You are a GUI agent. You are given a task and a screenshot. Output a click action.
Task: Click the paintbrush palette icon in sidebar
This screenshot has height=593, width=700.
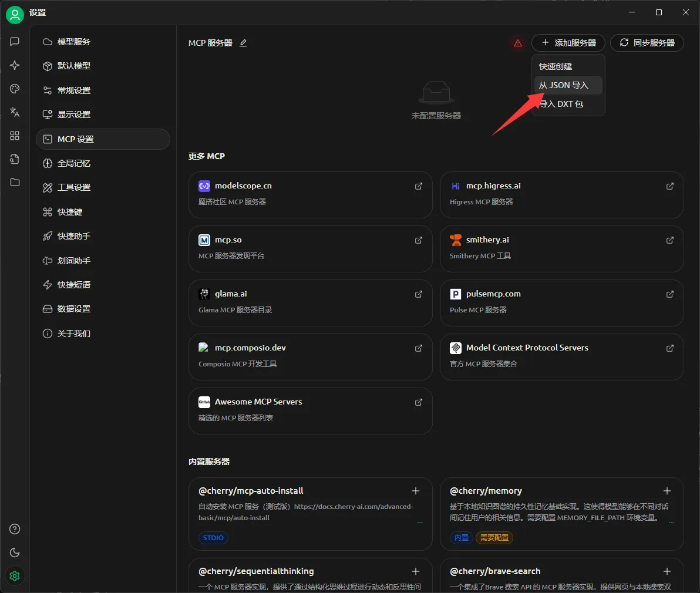click(15, 89)
